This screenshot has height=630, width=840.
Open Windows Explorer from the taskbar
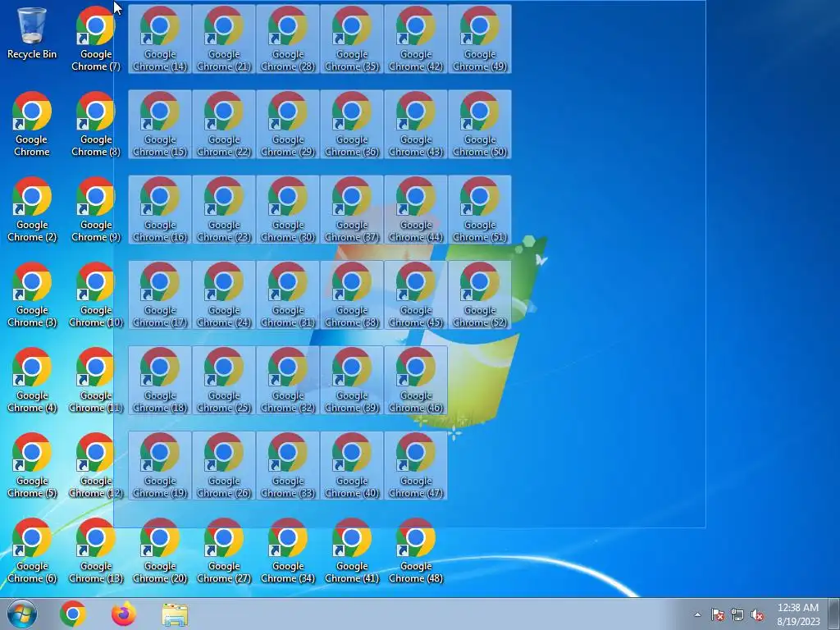[x=175, y=614]
